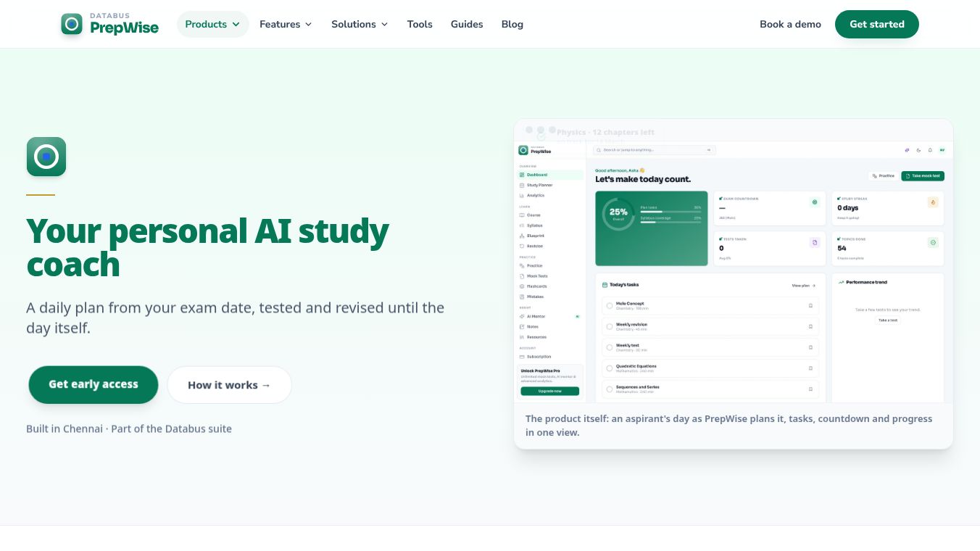Screen dimensions: 980x551
Task: Click the purple sparkle icon in the preview top bar
Action: [907, 150]
